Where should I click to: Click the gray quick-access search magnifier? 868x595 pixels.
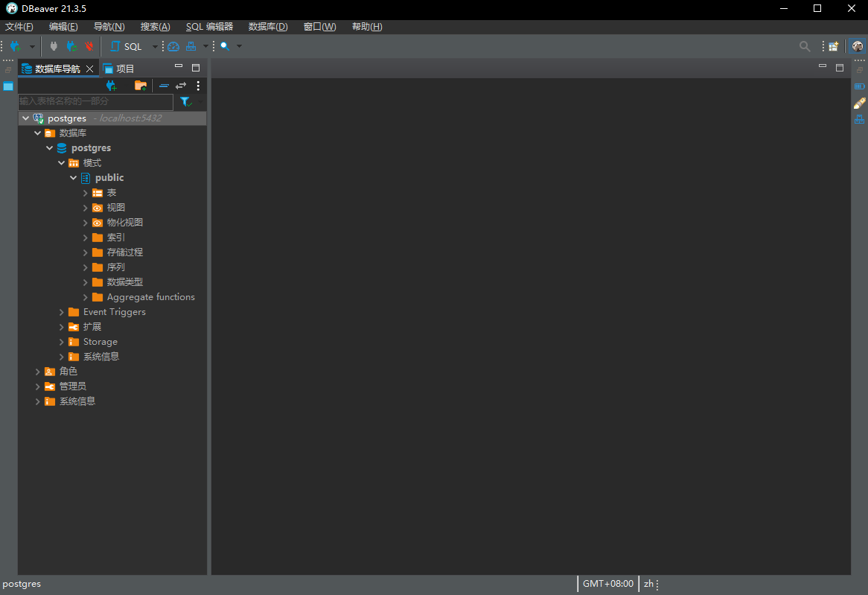805,46
